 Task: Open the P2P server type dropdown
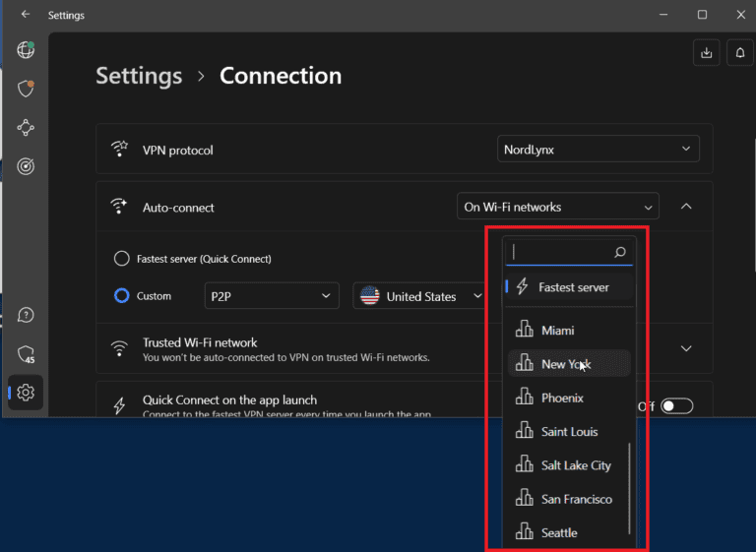(x=271, y=296)
